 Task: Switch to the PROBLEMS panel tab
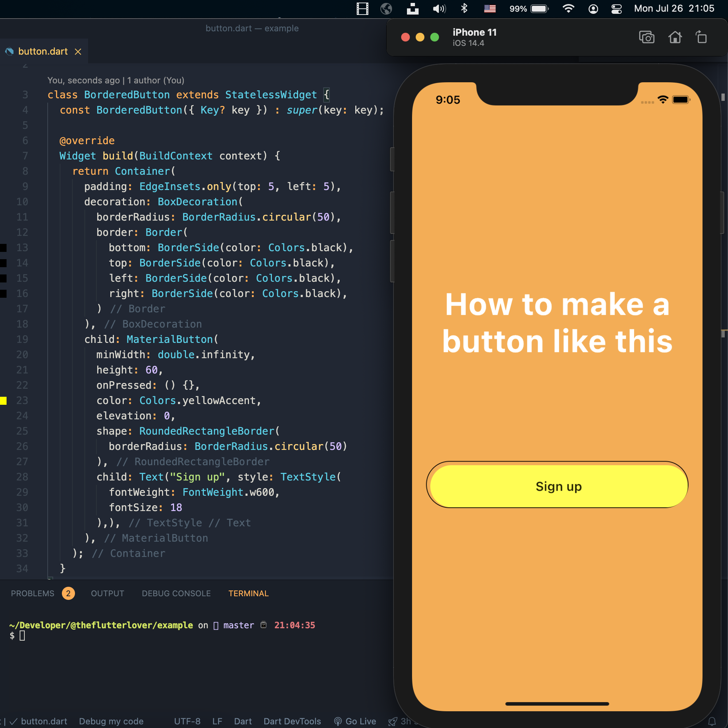(33, 593)
